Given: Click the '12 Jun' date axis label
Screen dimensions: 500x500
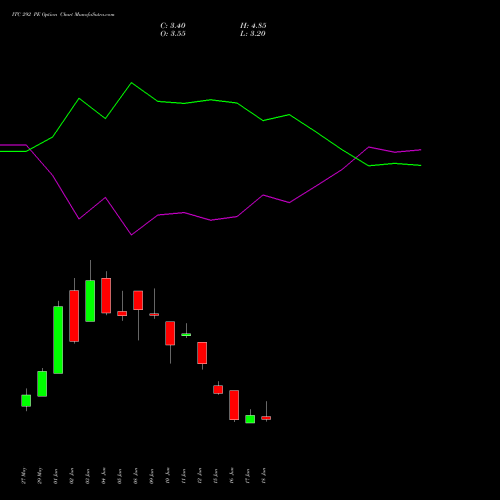Looking at the screenshot, I should 200,476.
